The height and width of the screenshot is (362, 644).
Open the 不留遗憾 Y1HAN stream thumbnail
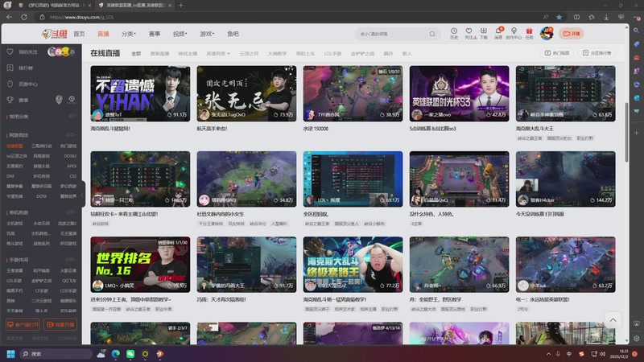coord(140,93)
